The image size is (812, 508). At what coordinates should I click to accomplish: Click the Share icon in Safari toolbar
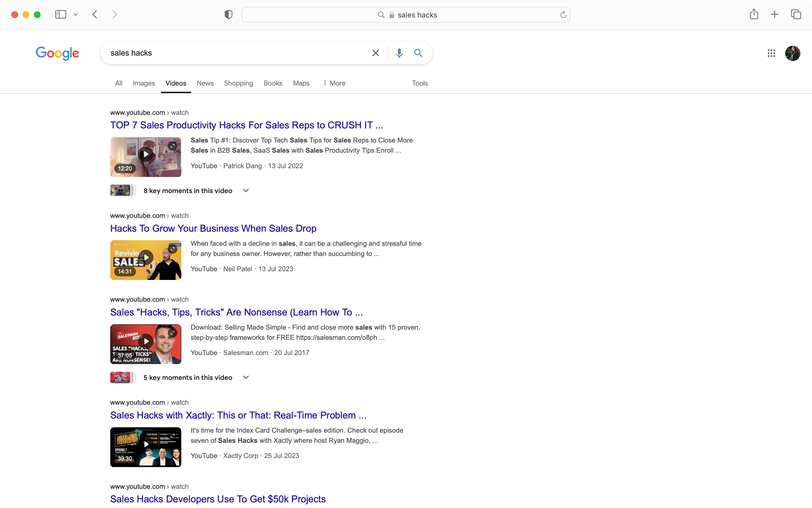tap(754, 14)
